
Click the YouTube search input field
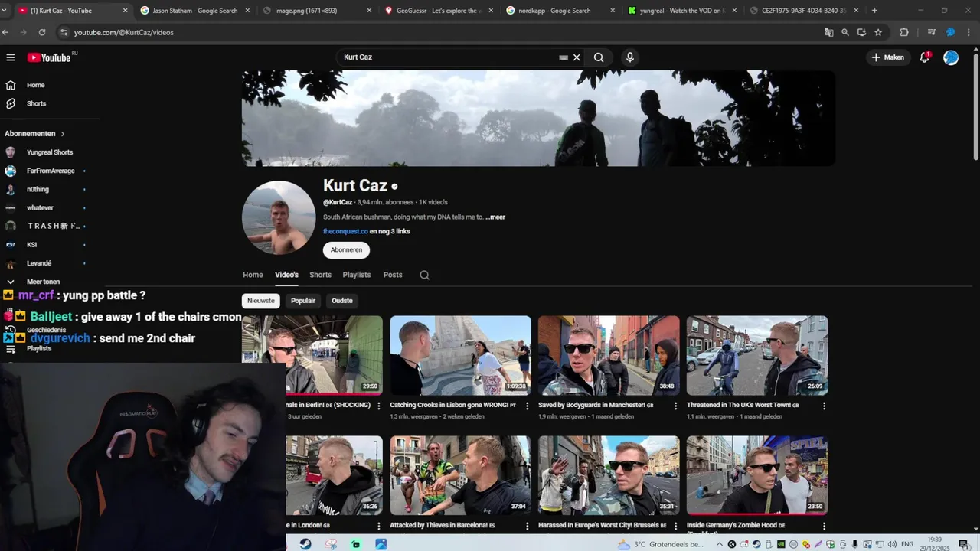click(x=448, y=57)
